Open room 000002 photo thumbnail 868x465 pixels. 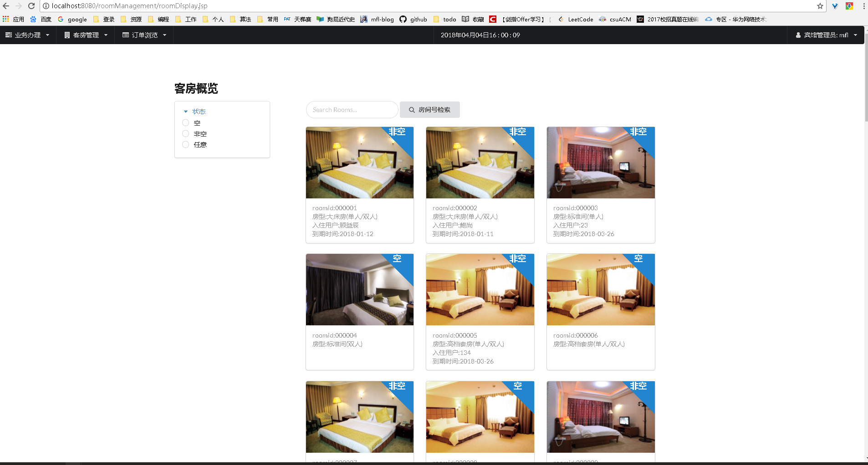pos(480,162)
